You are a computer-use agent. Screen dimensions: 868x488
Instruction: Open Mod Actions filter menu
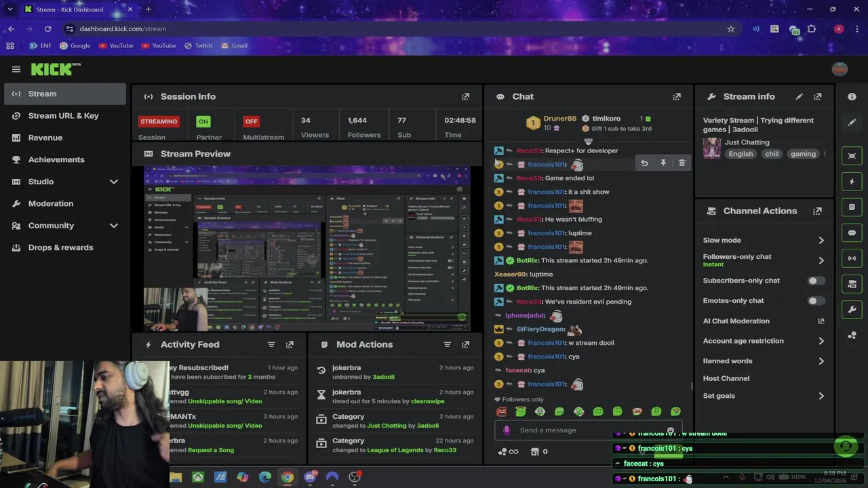point(447,344)
